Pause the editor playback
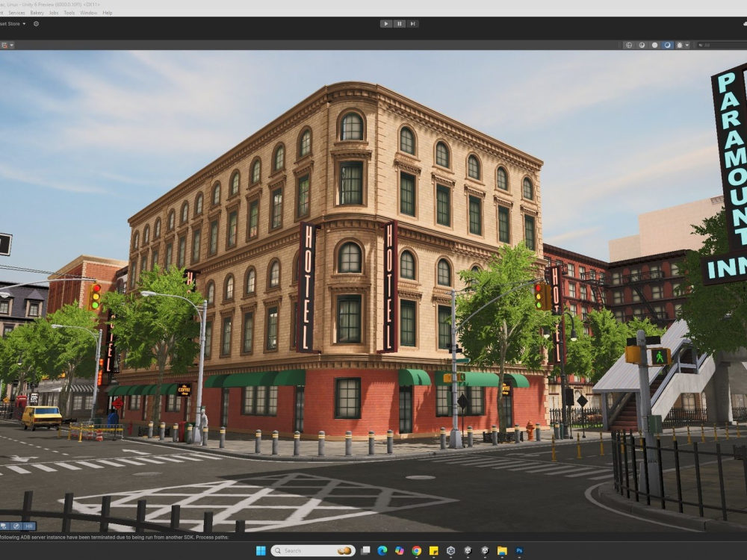The height and width of the screenshot is (560, 747). (x=399, y=23)
